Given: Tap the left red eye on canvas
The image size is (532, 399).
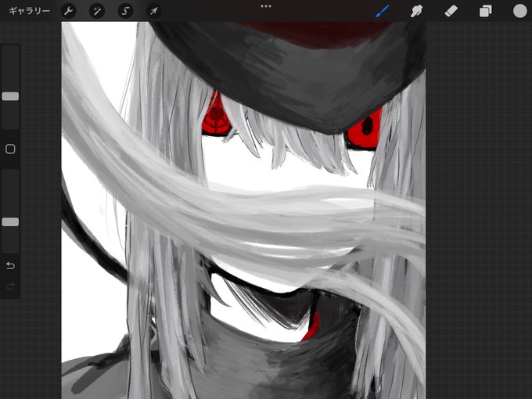Looking at the screenshot, I should [x=215, y=117].
